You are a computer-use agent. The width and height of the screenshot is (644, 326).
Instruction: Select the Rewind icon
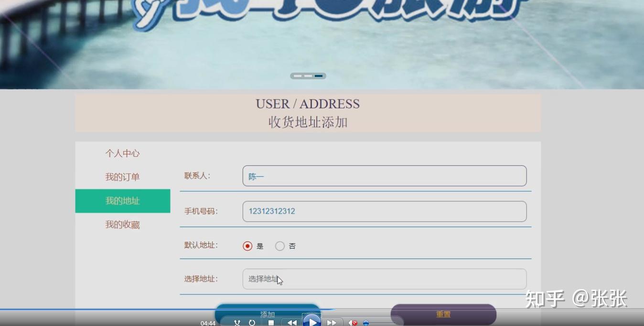[292, 323]
